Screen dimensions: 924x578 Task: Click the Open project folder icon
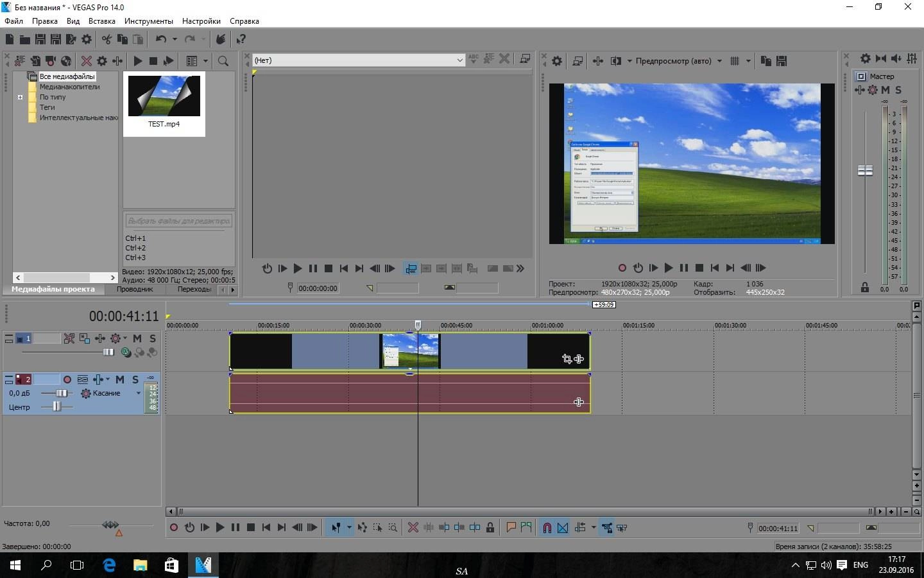[x=25, y=39]
